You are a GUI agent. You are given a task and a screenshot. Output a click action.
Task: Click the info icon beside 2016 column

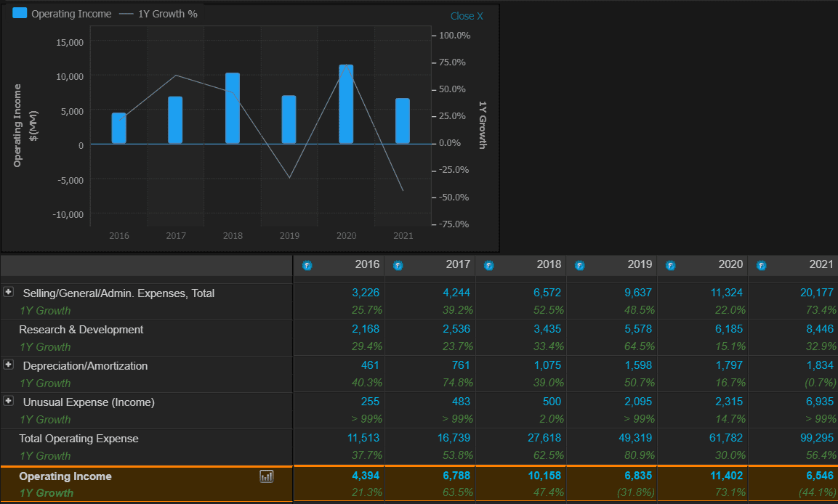[x=307, y=265]
